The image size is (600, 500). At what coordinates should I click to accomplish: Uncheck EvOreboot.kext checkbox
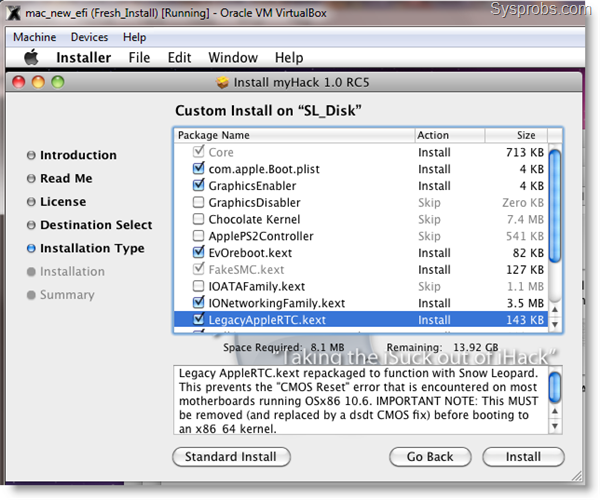click(198, 252)
